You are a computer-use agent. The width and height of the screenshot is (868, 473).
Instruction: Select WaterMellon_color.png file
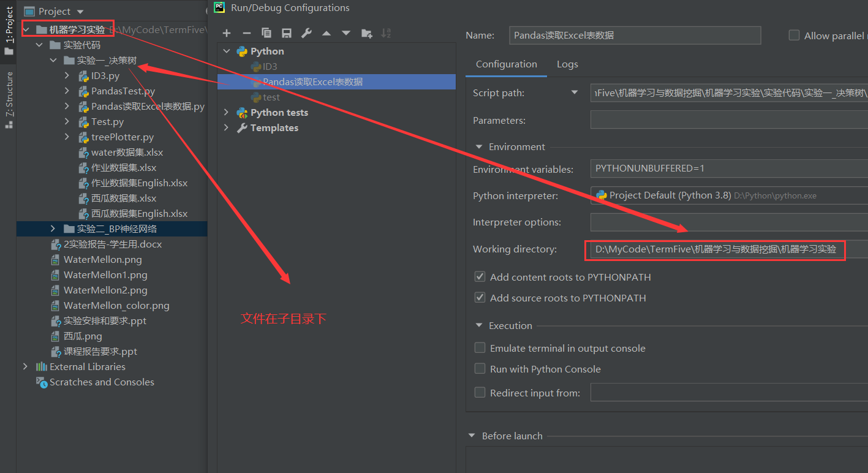click(116, 306)
